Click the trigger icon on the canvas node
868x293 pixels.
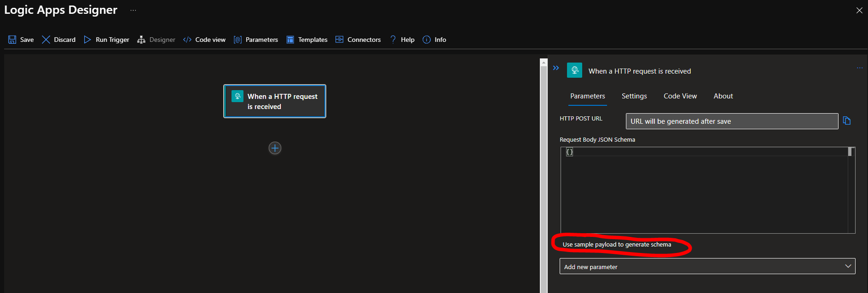(237, 96)
